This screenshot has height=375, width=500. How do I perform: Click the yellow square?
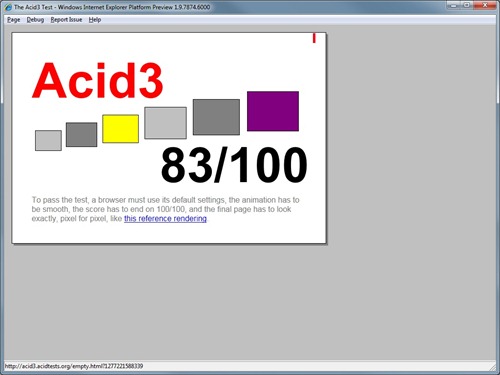tap(120, 129)
